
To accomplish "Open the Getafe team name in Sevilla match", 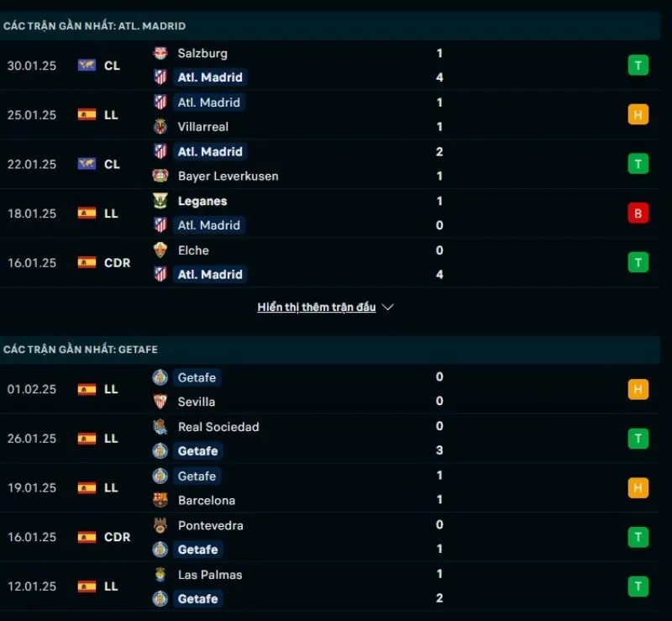I will point(196,377).
